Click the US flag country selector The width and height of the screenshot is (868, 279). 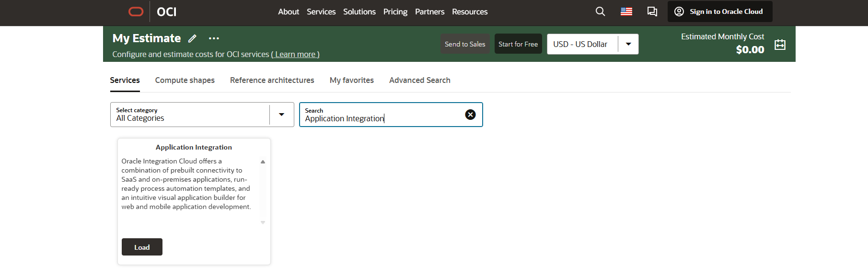tap(626, 12)
